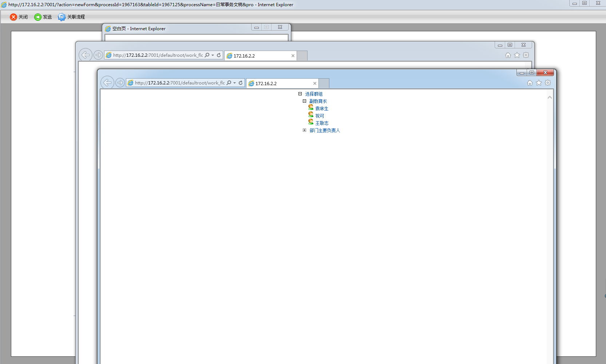The width and height of the screenshot is (606, 364).
Task: Open the address bar dropdown arrow in the frontmost window
Action: (x=235, y=83)
